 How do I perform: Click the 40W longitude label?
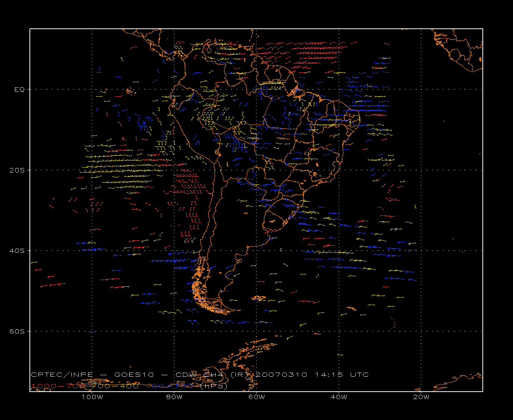point(339,397)
